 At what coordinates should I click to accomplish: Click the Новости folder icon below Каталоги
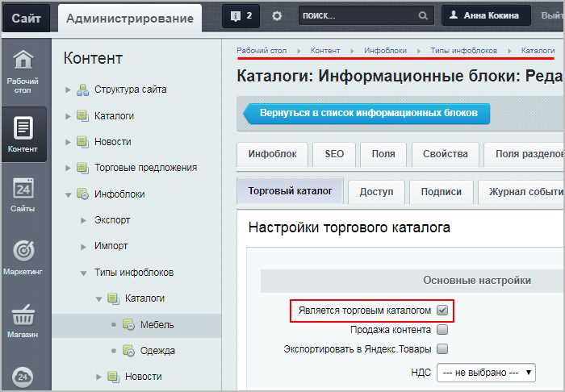[x=82, y=142]
